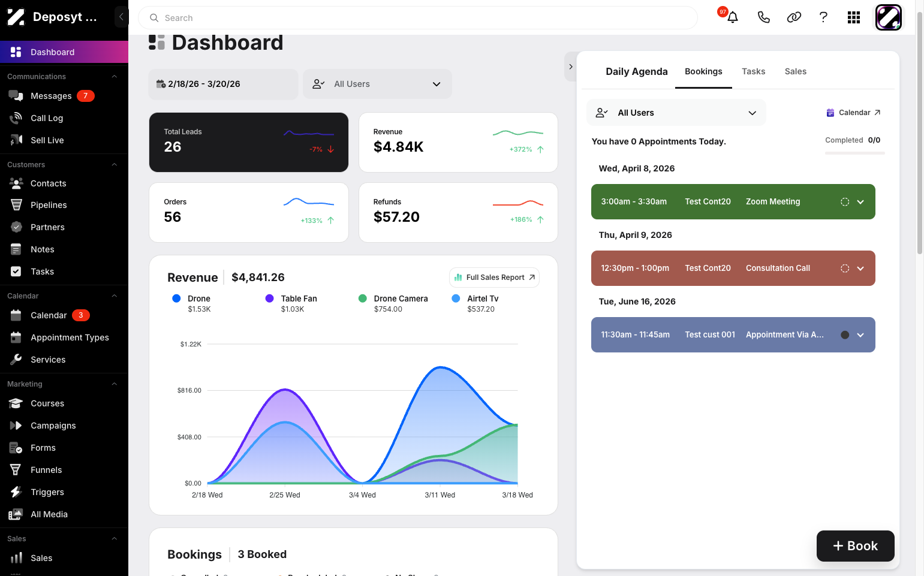Expand the Zoom Meeting booking chevron
The height and width of the screenshot is (576, 924).
(x=860, y=202)
